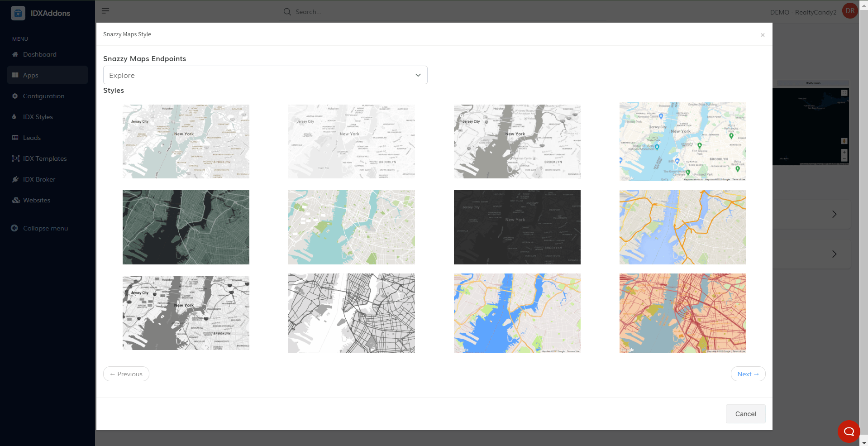Click the Cancel button

click(x=745, y=414)
